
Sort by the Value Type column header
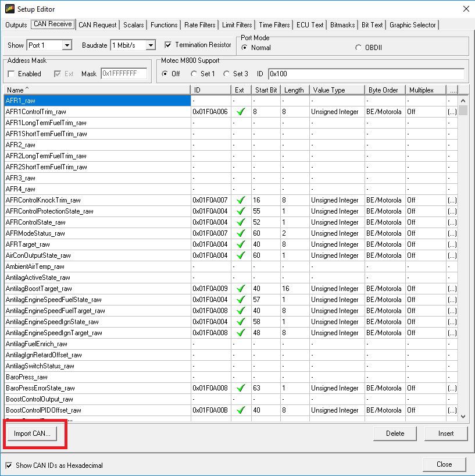click(337, 90)
